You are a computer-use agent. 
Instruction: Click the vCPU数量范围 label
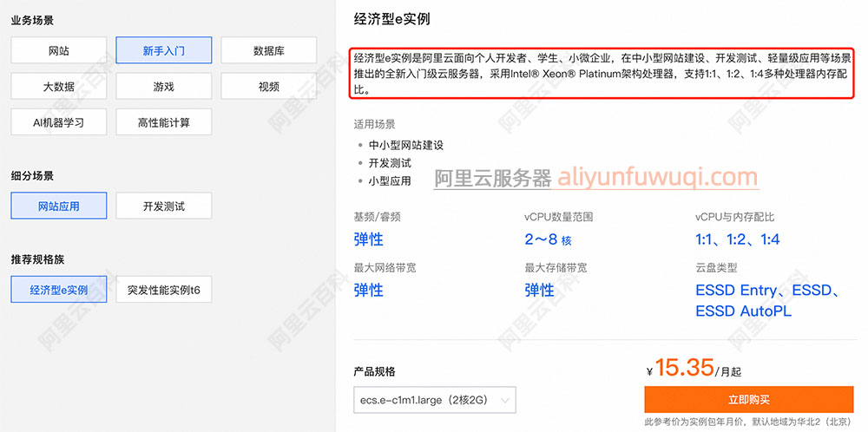tap(559, 218)
